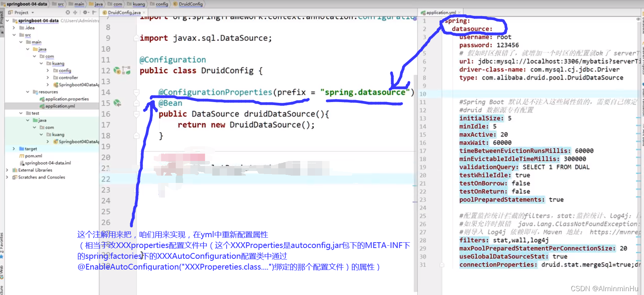
Task: Expand External Libraries node
Action: [x=7, y=170]
